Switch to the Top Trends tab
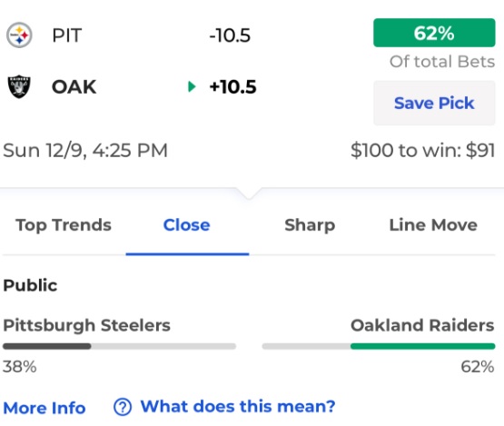Viewport: 504px width, 426px height. [x=64, y=225]
